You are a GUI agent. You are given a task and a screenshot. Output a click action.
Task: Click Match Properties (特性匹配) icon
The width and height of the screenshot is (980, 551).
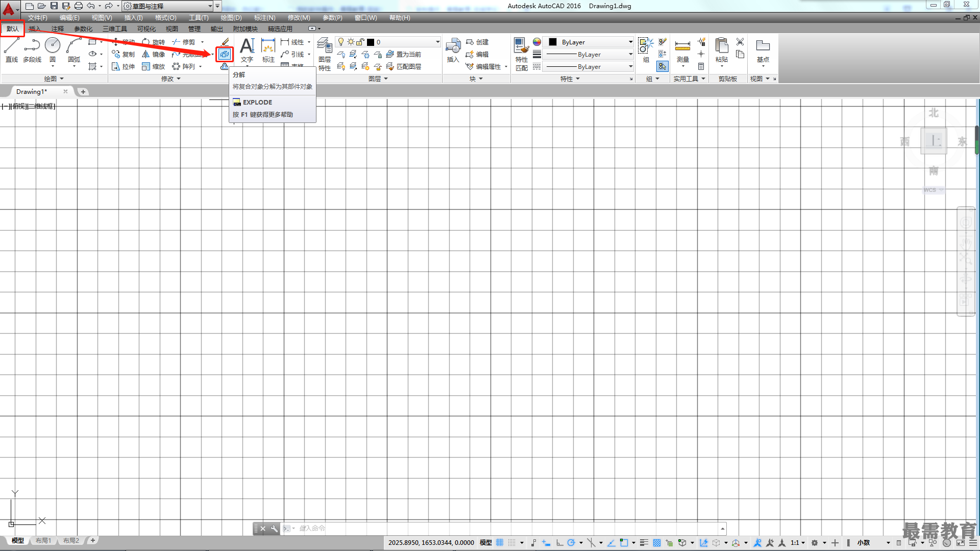point(522,54)
